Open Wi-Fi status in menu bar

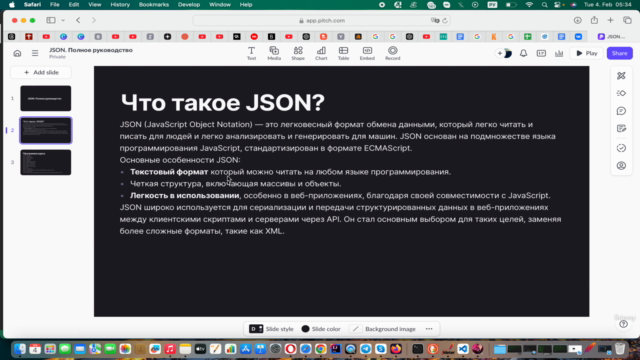[x=529, y=4]
